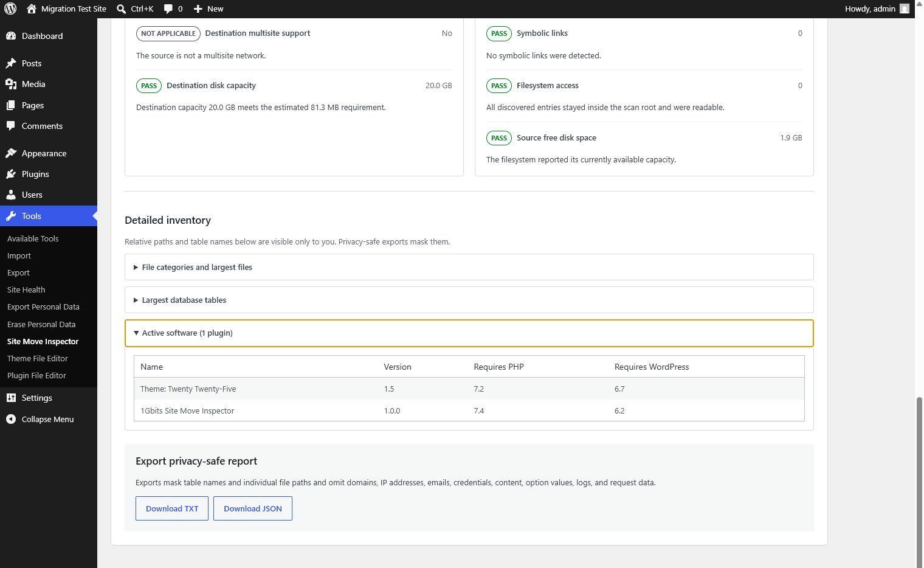The width and height of the screenshot is (924, 568).
Task: Open the Export submenu link
Action: tap(18, 272)
